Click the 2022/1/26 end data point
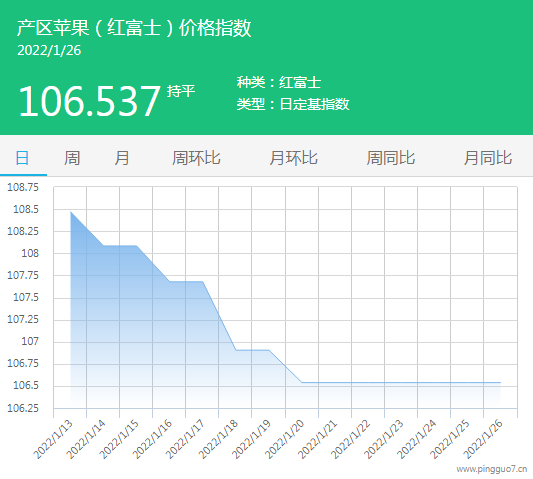 coord(500,382)
